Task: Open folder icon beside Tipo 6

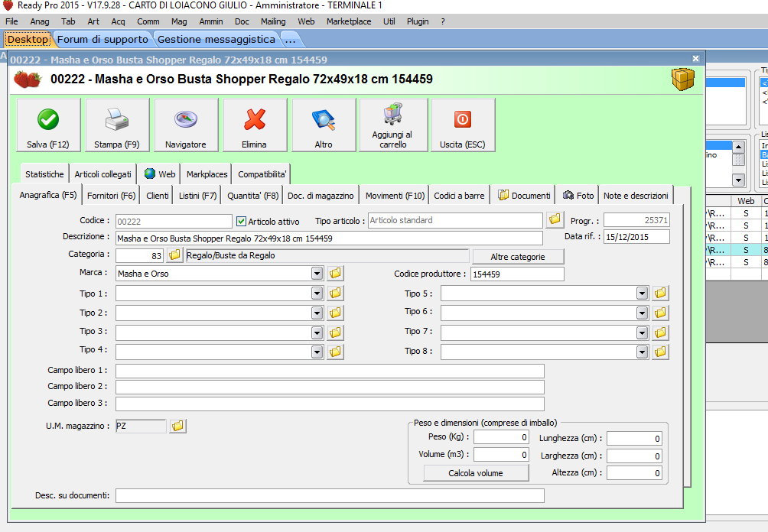Action: [x=660, y=313]
